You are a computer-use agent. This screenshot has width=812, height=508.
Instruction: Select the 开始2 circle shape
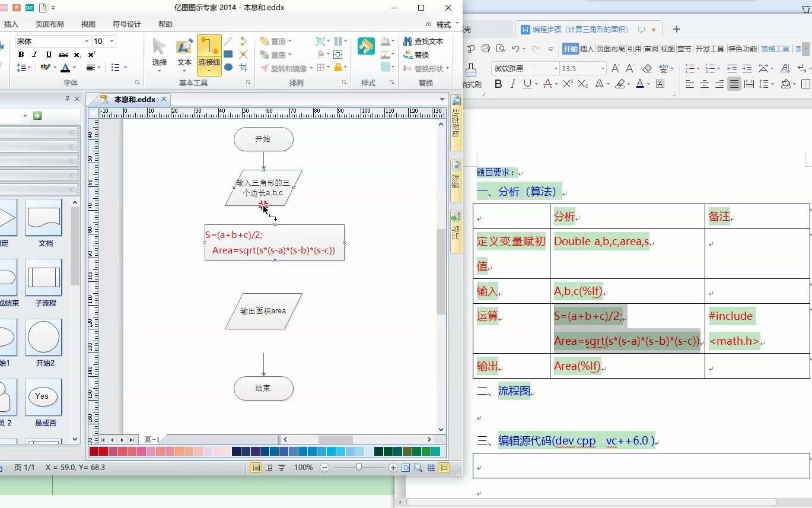[x=44, y=342]
